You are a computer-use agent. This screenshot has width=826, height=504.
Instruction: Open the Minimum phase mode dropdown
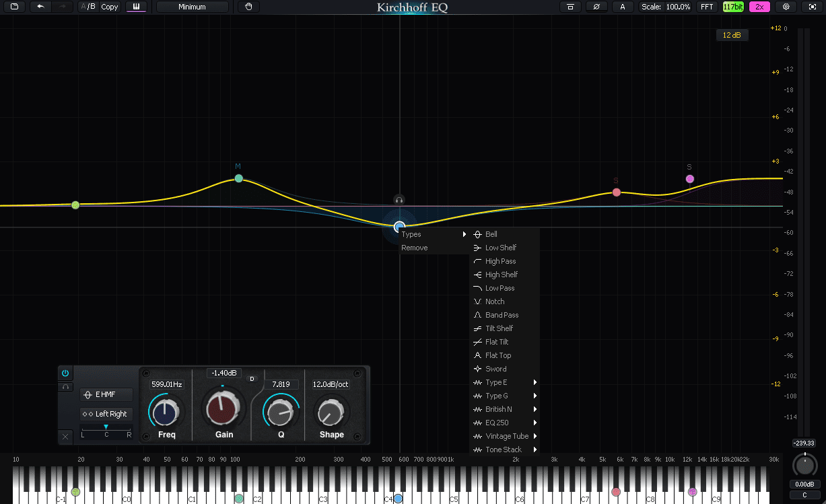pyautogui.click(x=191, y=6)
